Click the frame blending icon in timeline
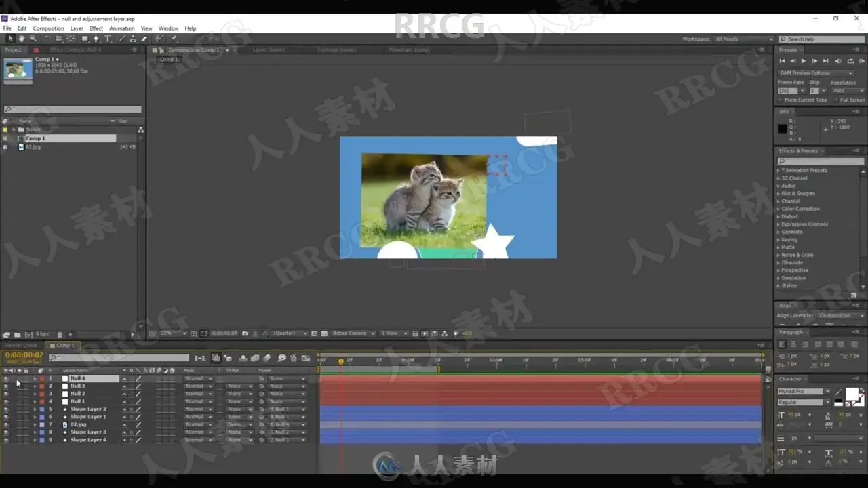This screenshot has height=488, width=868. [x=255, y=358]
